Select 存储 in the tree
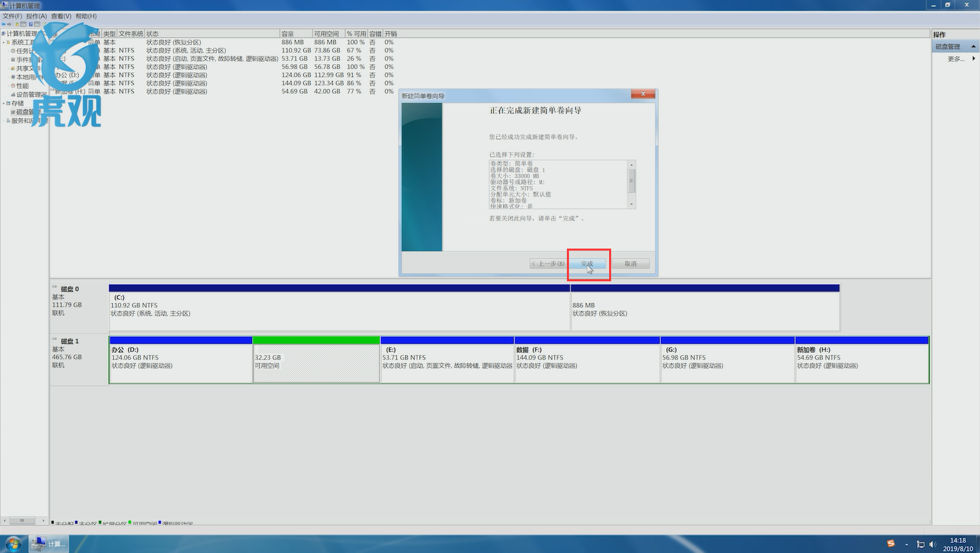 coord(17,104)
